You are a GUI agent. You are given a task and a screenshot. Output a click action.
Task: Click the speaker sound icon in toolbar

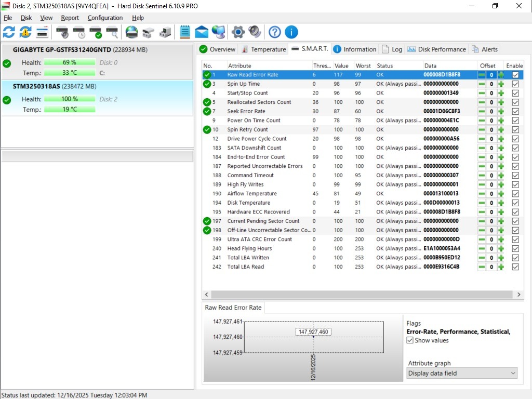[x=255, y=32]
